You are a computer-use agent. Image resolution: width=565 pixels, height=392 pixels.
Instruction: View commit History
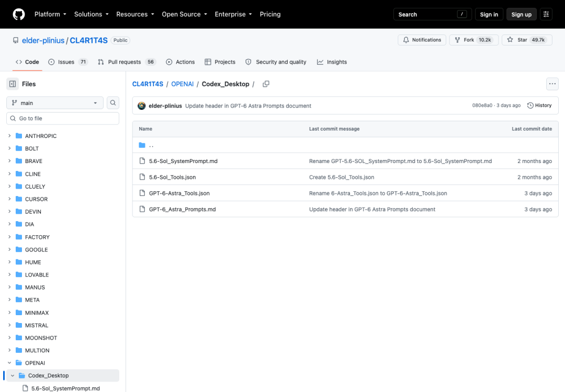539,106
